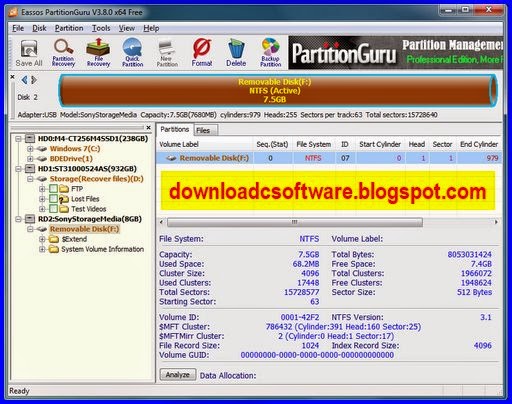512x404 pixels.
Task: Open the Partition menu
Action: [69, 28]
